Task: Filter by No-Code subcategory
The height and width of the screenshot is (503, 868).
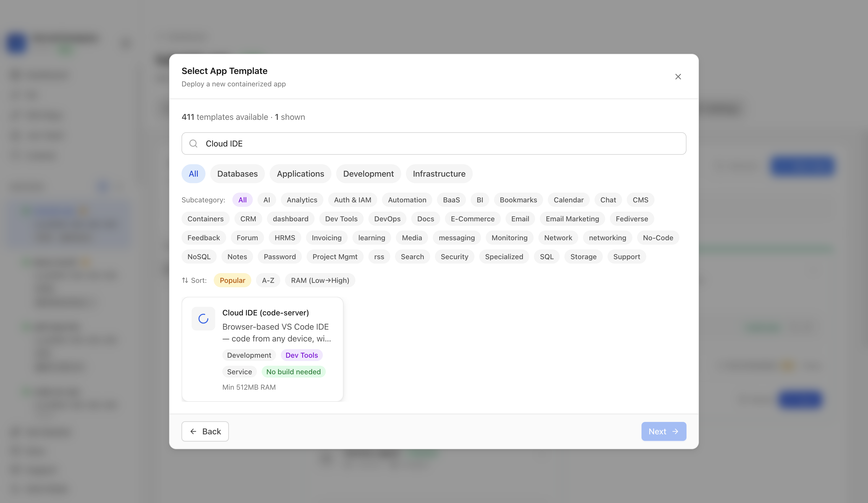Action: (x=658, y=238)
